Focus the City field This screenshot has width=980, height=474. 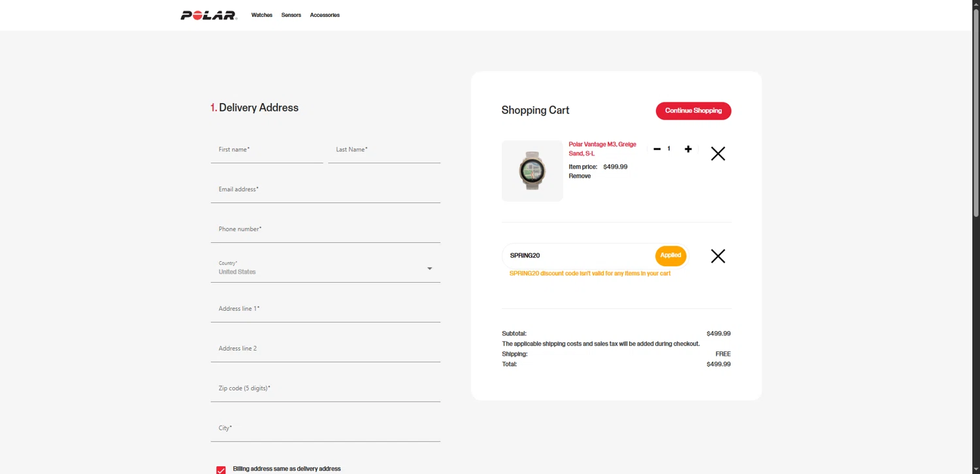[x=325, y=429]
